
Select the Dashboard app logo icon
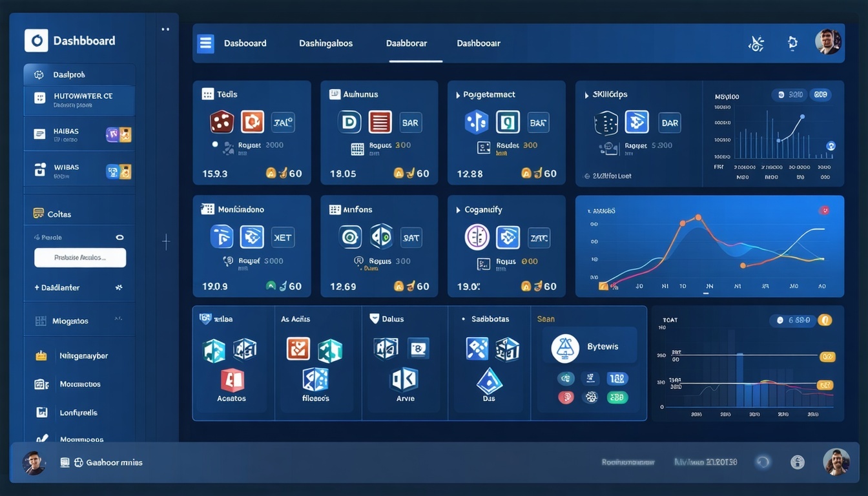[x=36, y=40]
